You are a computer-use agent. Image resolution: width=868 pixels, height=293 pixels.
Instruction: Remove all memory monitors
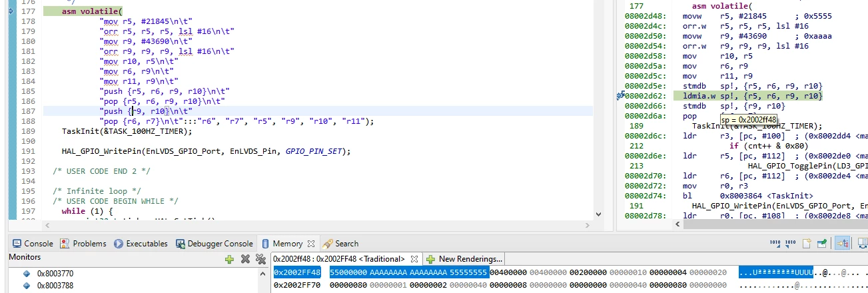(x=260, y=258)
